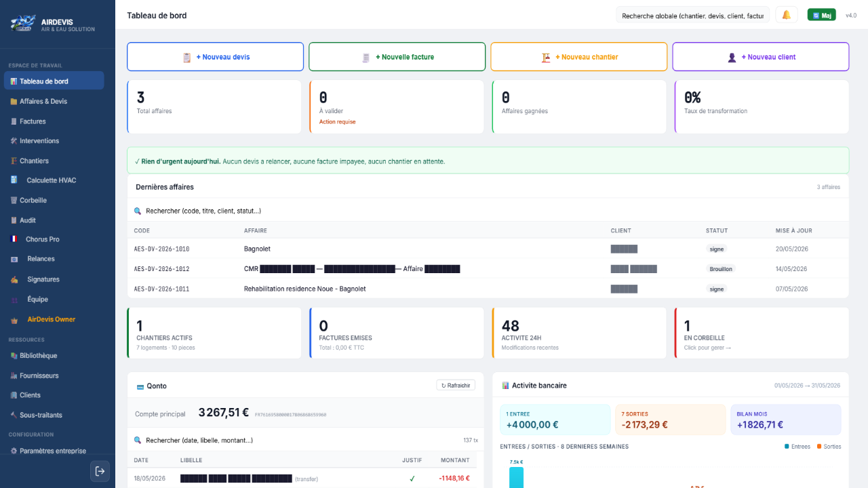Click the + Nouvelle facture button
868x488 pixels.
click(397, 57)
